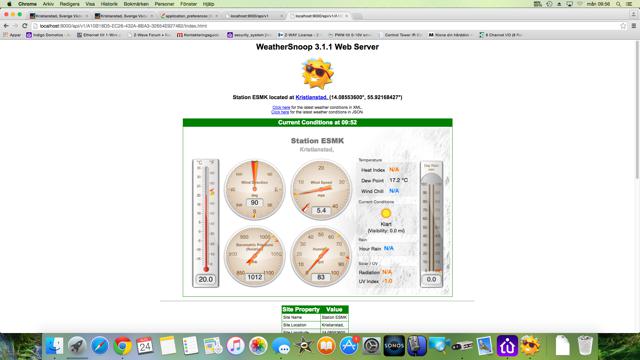Open System Preferences gear icon
Image resolution: width=640 pixels, height=360 pixels.
click(x=372, y=346)
